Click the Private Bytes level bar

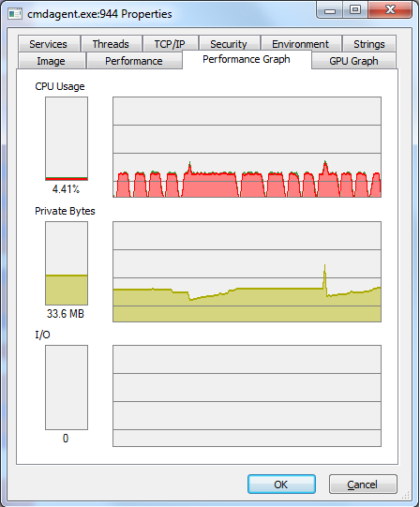pyautogui.click(x=67, y=263)
